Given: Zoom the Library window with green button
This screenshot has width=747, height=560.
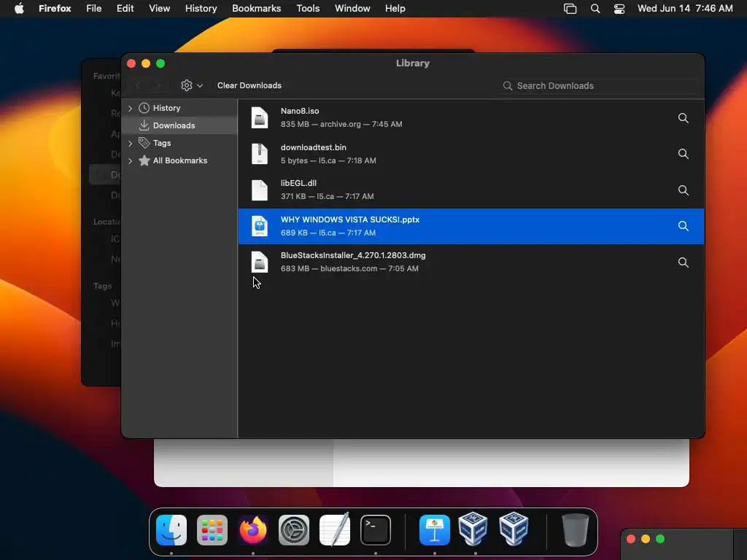Looking at the screenshot, I should coord(160,63).
